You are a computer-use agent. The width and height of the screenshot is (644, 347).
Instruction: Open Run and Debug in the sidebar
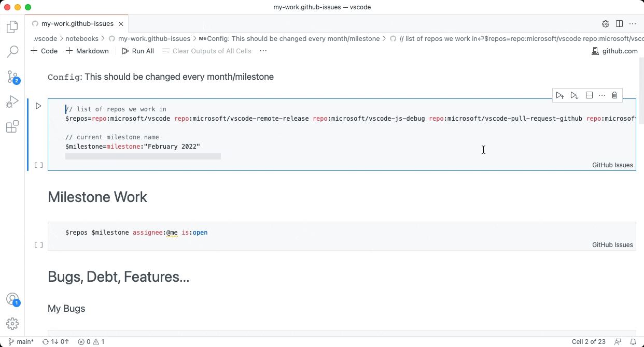(x=12, y=102)
